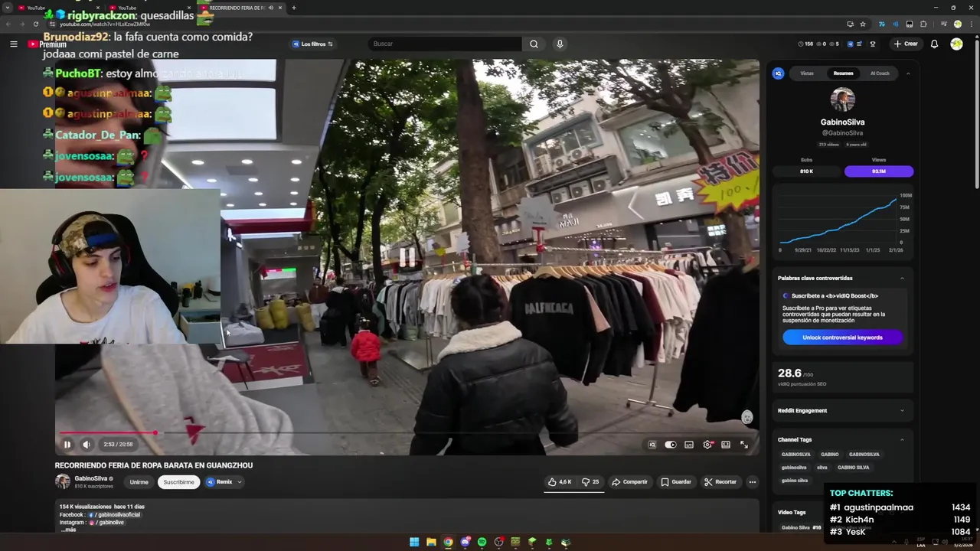The image size is (980, 551).
Task: Click the YouTube Premium logo
Action: [x=47, y=44]
